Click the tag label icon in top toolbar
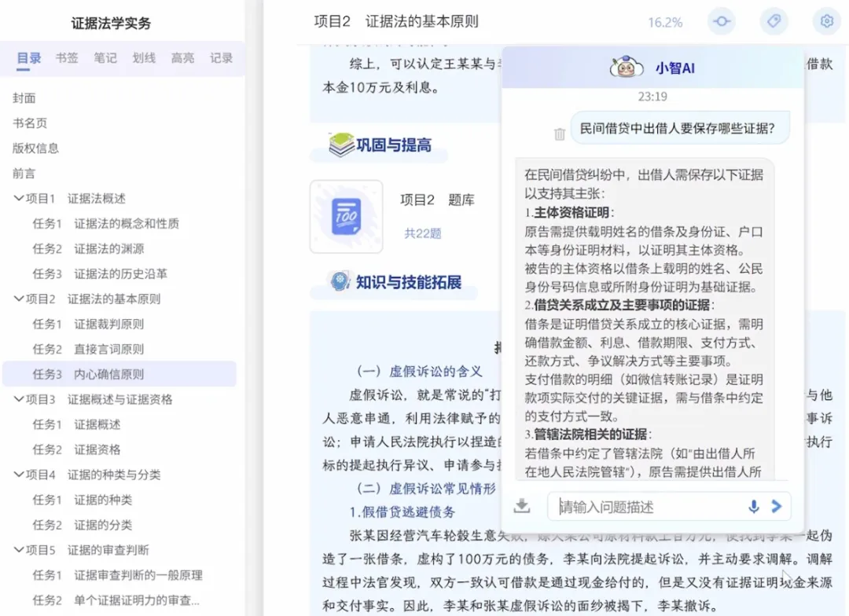Screen dimensions: 849x616 (x=774, y=22)
